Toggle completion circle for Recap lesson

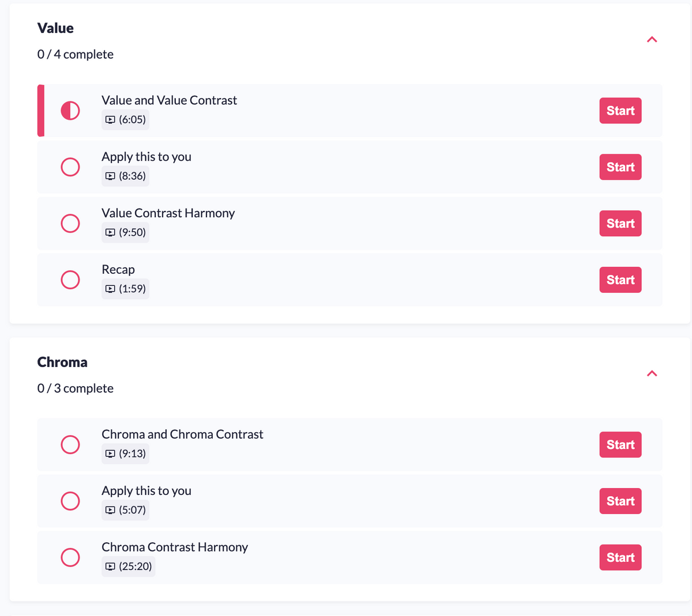coord(70,280)
